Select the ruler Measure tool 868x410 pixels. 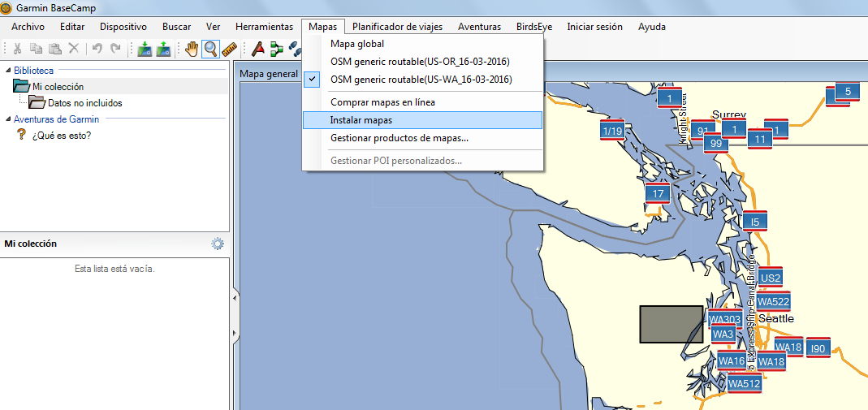point(229,49)
